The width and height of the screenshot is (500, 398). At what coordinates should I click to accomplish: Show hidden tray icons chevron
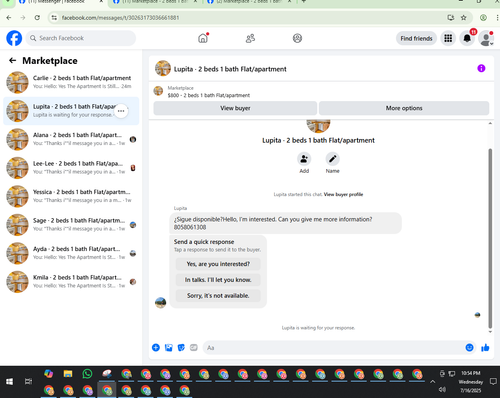[x=432, y=382]
